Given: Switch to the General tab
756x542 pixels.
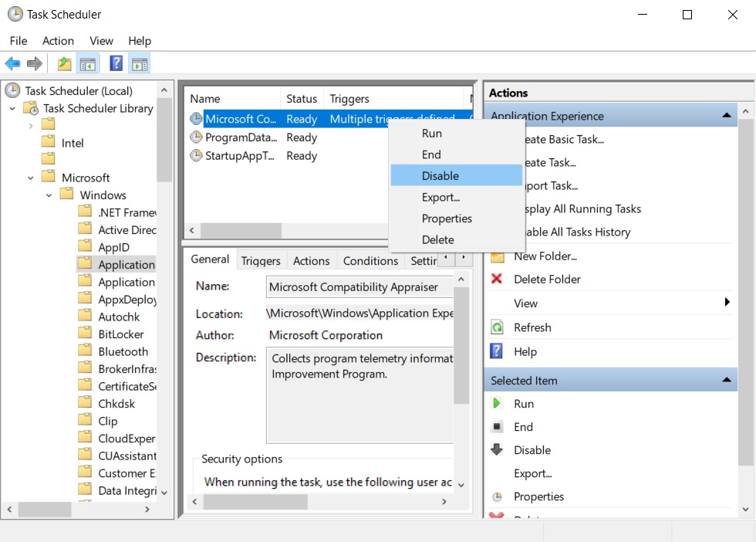Looking at the screenshot, I should pyautogui.click(x=210, y=259).
